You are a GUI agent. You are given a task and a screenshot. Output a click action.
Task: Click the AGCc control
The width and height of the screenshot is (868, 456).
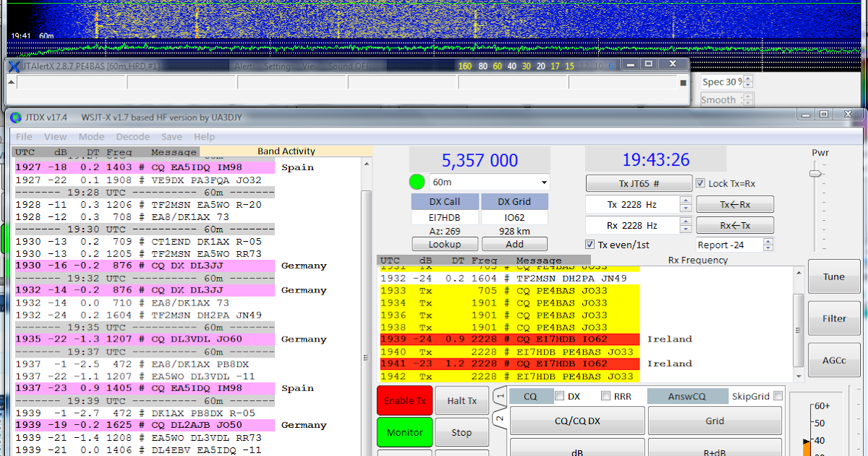(833, 360)
